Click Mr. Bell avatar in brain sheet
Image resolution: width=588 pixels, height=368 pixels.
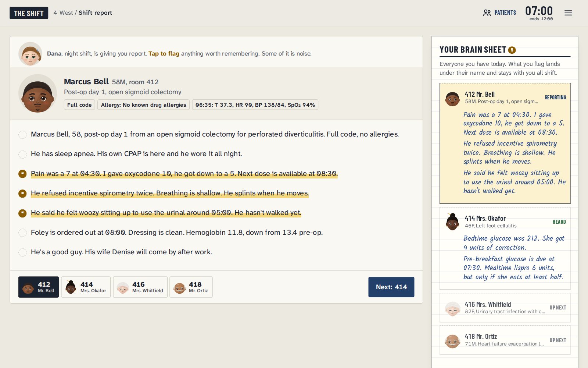(x=452, y=99)
